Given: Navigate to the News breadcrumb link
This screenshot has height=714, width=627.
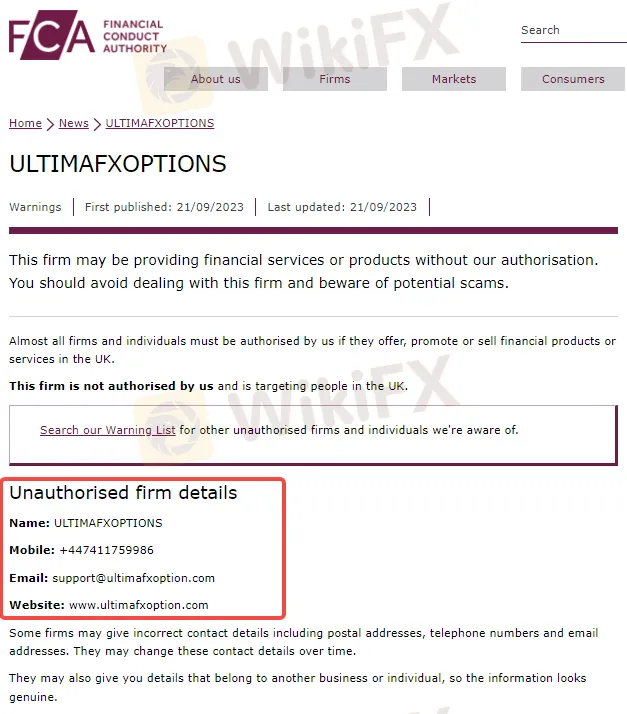Looking at the screenshot, I should coord(74,124).
